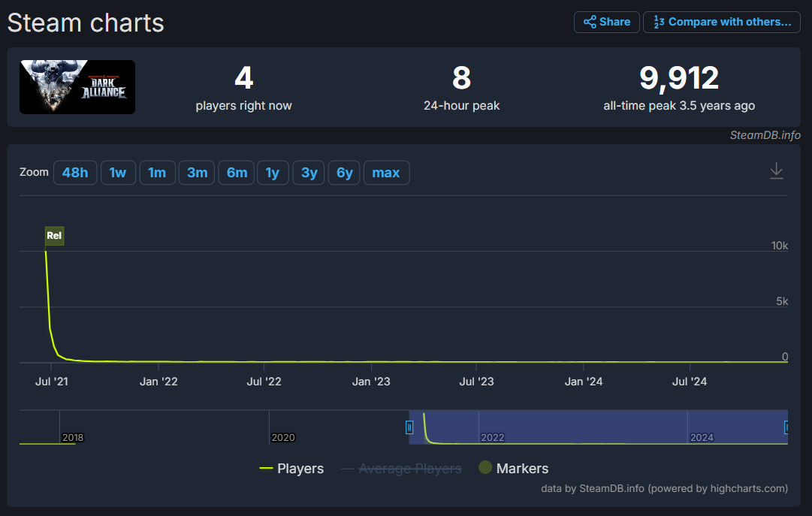This screenshot has height=516, width=812.
Task: Click the selected navigator range area
Action: 599,427
